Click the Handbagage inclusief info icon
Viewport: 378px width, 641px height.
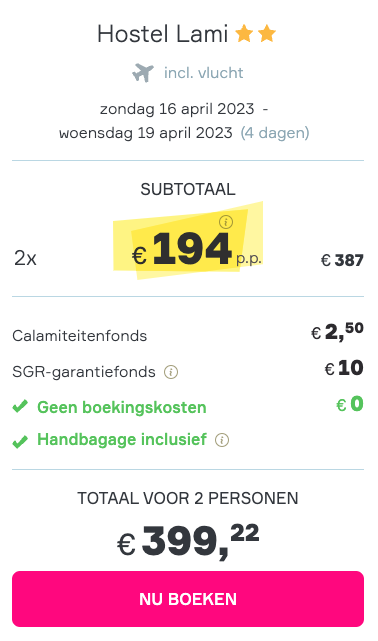tap(222, 440)
